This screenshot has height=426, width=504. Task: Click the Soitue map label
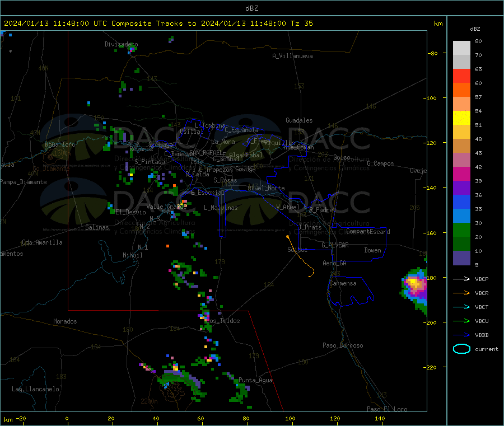click(297, 250)
